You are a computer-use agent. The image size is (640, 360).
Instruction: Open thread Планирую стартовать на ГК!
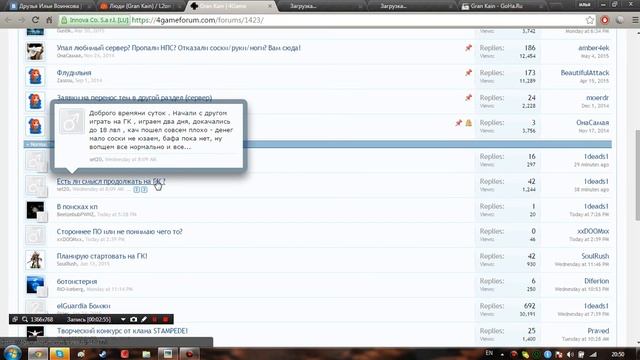[102, 256]
